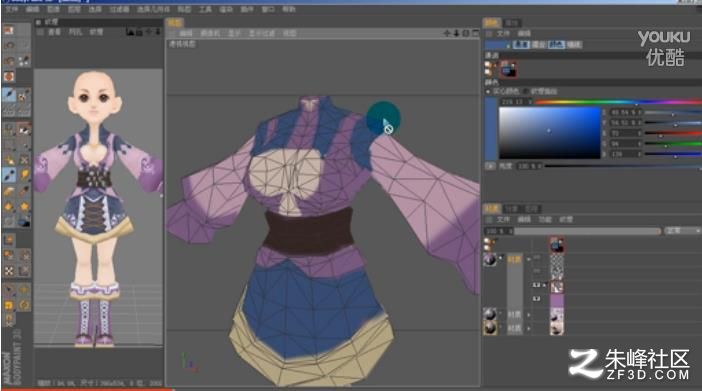Select the first purple material sphere
This screenshot has height=391, width=702.
(489, 259)
